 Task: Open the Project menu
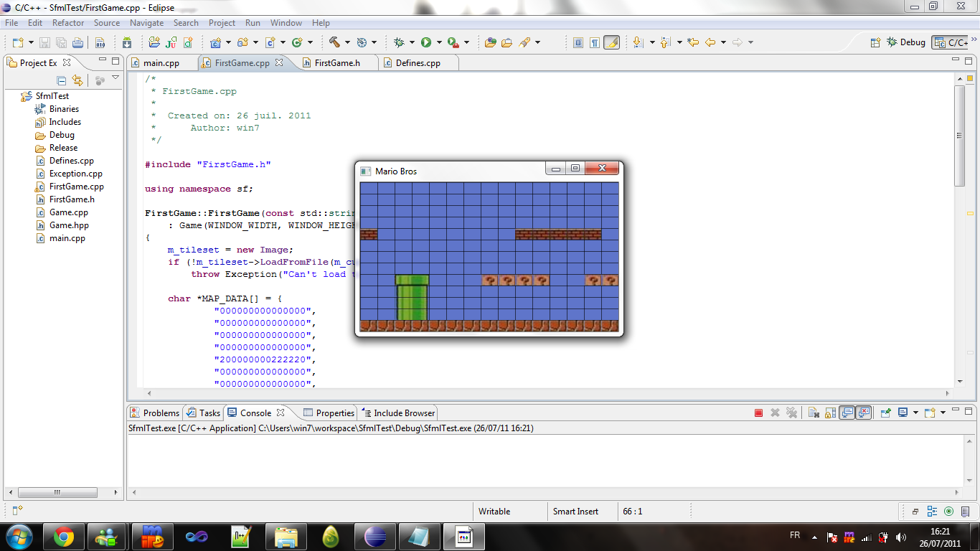222,23
